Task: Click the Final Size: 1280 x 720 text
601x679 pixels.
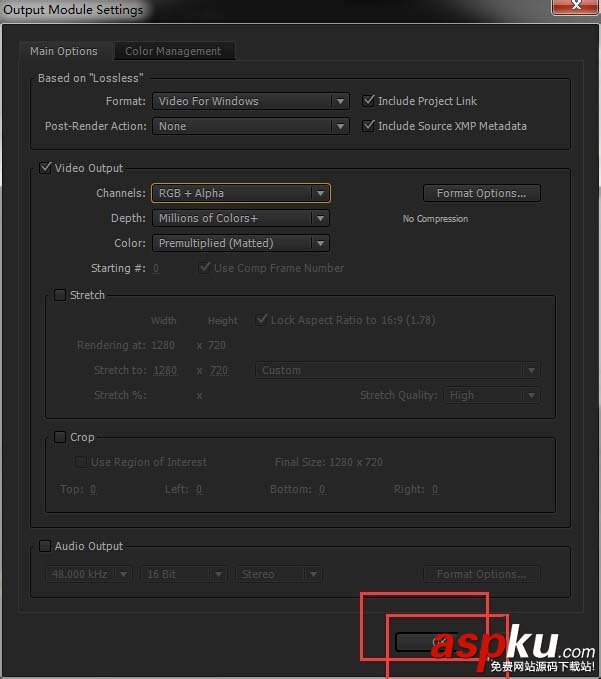Action: tap(329, 462)
